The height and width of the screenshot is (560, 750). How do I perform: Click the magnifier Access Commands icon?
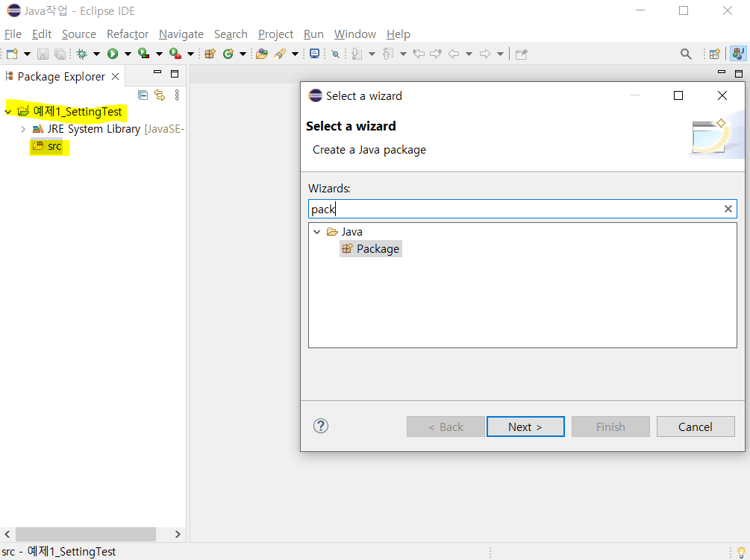686,54
